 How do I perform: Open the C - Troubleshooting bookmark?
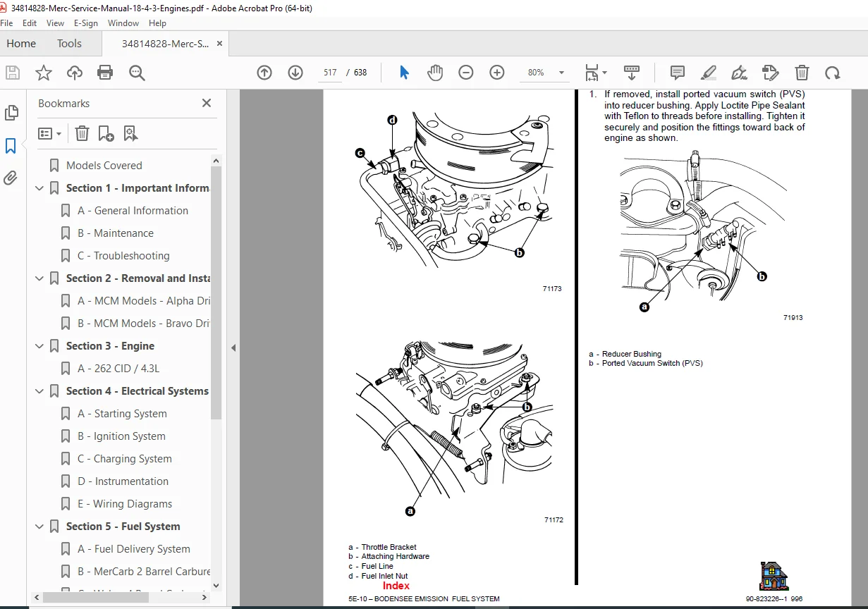point(123,256)
